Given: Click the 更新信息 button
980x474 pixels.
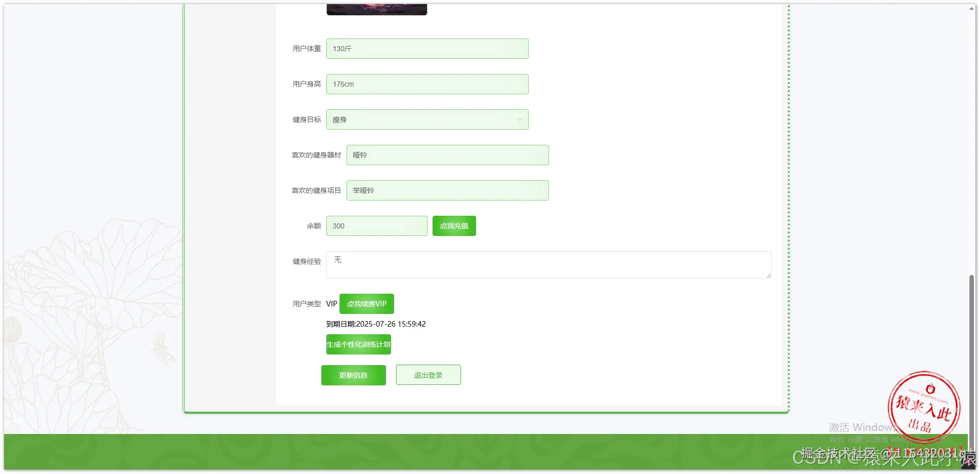Looking at the screenshot, I should [x=353, y=375].
